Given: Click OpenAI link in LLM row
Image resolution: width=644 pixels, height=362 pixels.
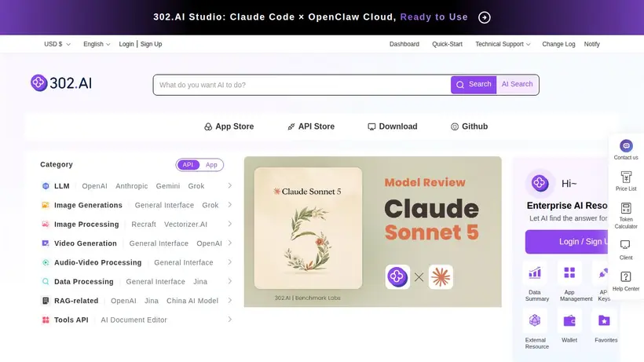Looking at the screenshot, I should coord(94,186).
